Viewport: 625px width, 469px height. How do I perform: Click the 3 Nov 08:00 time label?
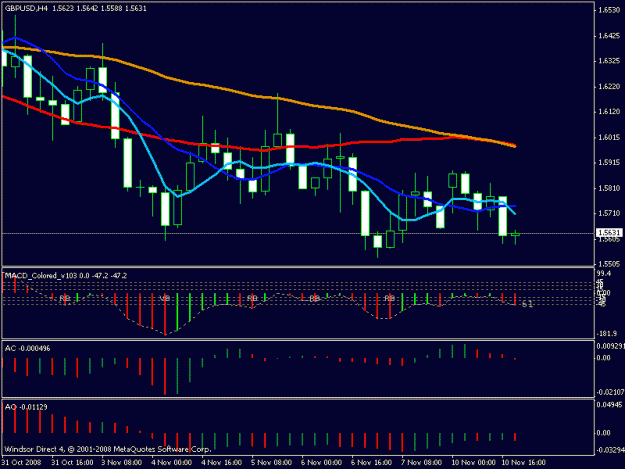121,462
